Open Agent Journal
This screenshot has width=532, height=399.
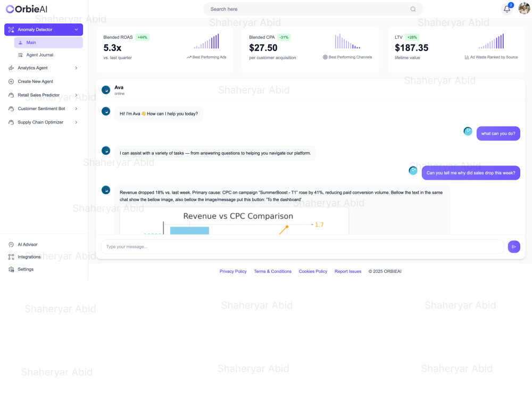(40, 55)
